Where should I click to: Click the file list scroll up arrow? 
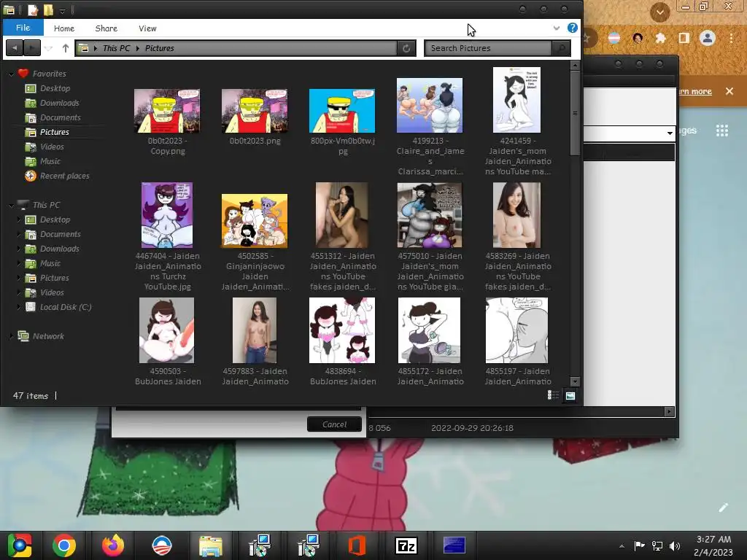575,65
